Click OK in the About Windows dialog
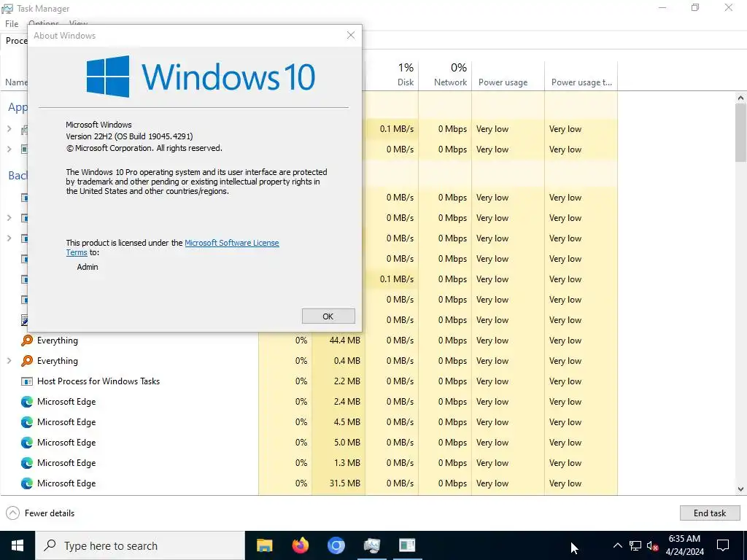 pyautogui.click(x=328, y=316)
